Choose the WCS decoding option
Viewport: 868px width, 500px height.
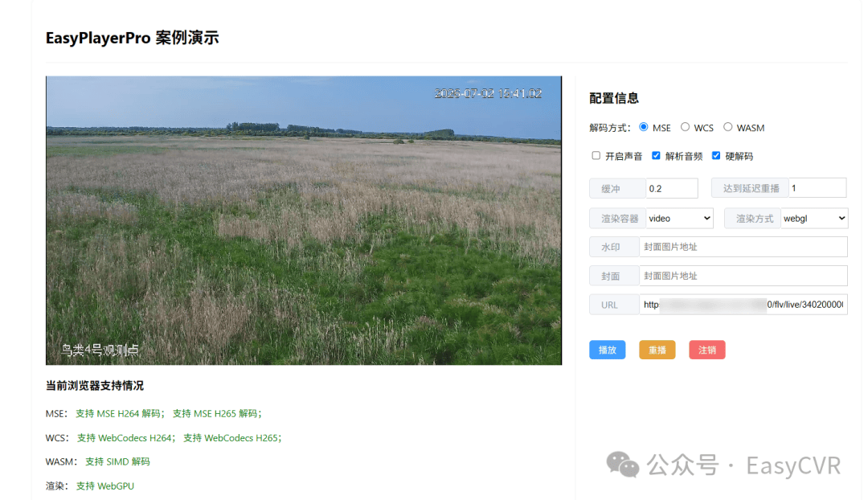click(685, 127)
